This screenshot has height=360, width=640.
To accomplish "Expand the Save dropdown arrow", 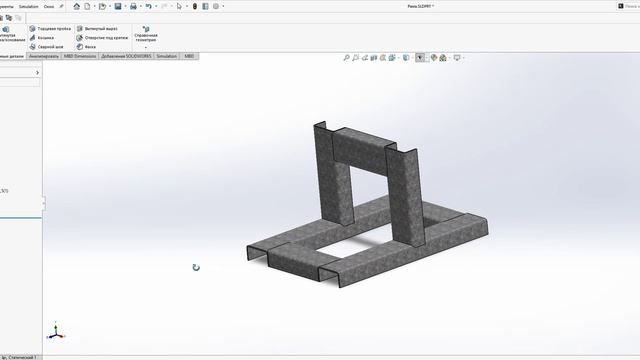I will (125, 6).
